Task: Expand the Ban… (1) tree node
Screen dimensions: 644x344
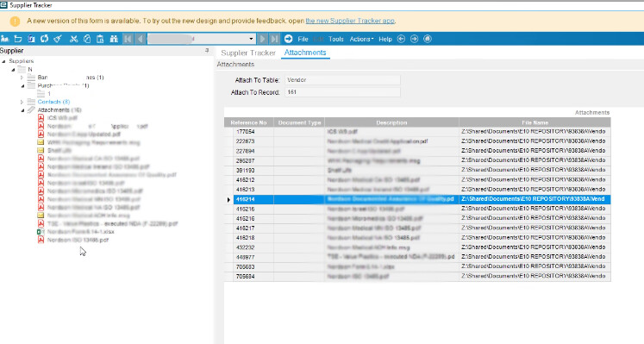Action: point(22,78)
